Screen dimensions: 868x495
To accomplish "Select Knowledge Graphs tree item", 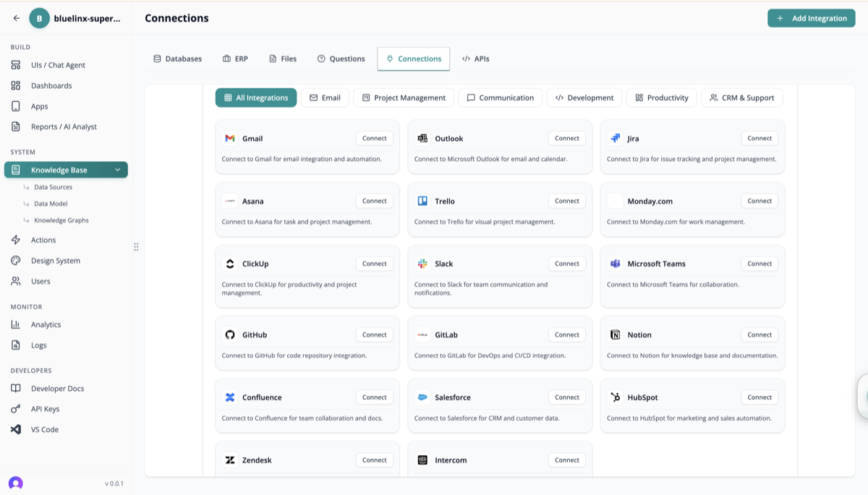I will [61, 220].
